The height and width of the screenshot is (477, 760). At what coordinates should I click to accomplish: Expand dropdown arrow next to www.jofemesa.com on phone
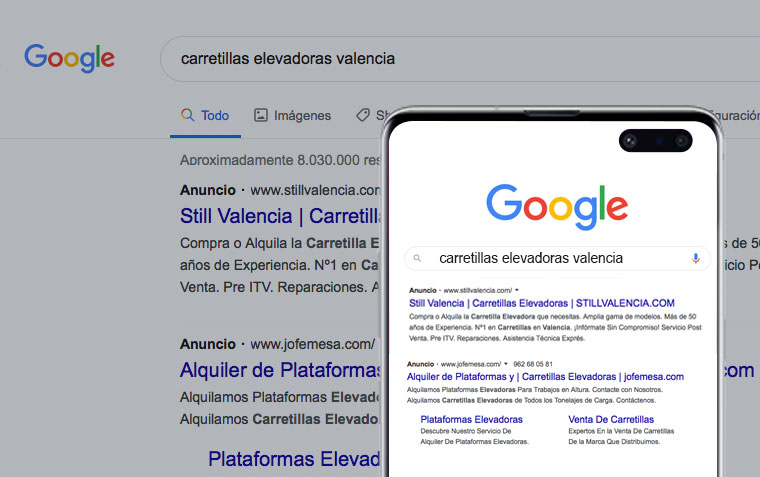(507, 363)
